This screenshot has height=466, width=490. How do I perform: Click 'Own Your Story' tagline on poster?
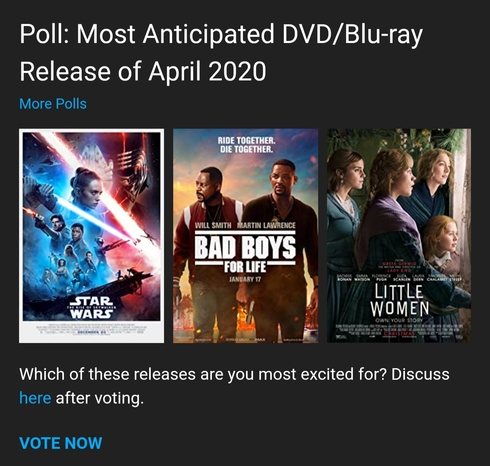click(399, 320)
